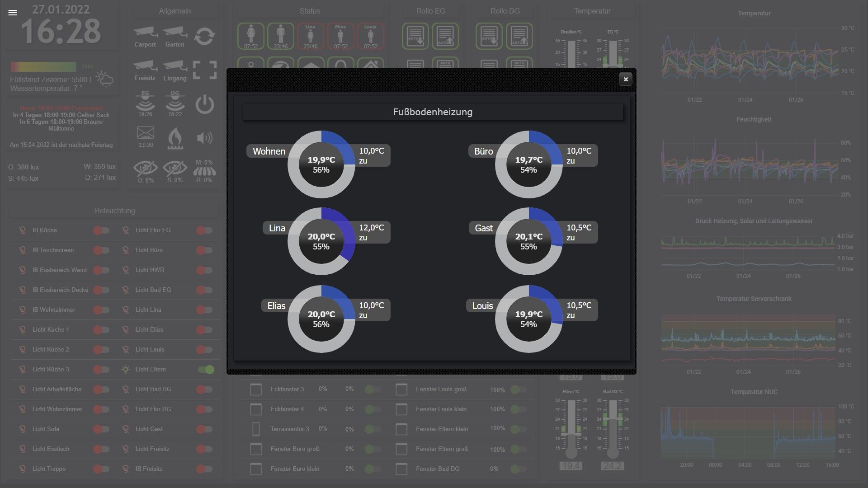Screen dimensions: 868x488
Task: Toggle the IB Küche light switch
Action: coord(101,230)
